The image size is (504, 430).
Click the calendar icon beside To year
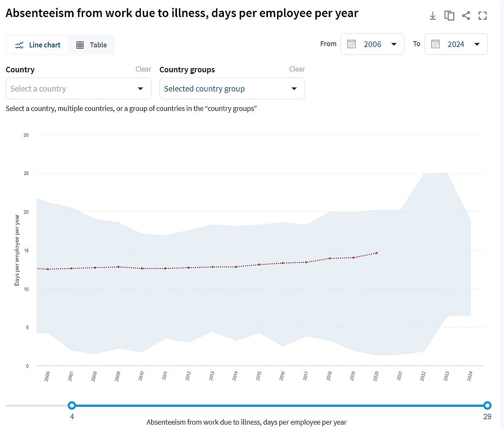tap(435, 44)
